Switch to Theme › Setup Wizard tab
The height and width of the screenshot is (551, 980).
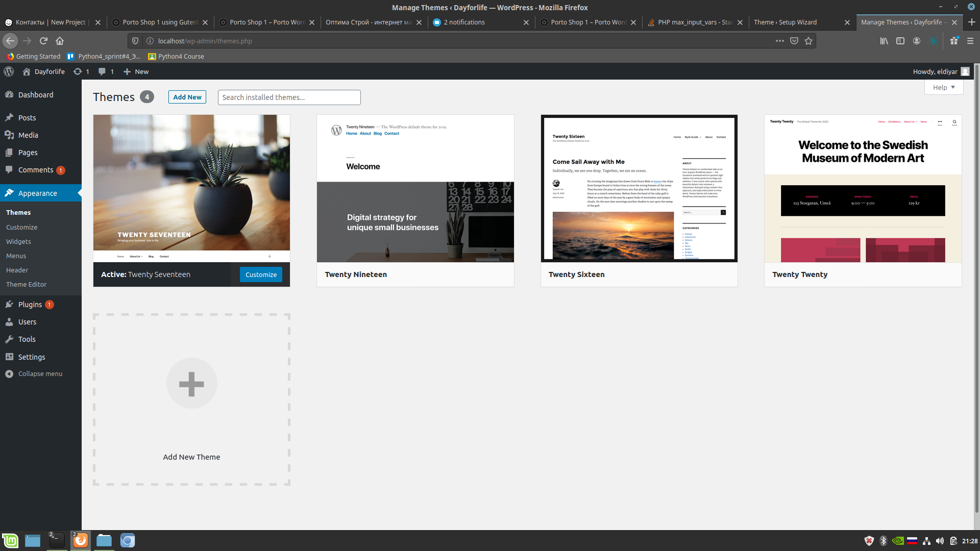[796, 22]
